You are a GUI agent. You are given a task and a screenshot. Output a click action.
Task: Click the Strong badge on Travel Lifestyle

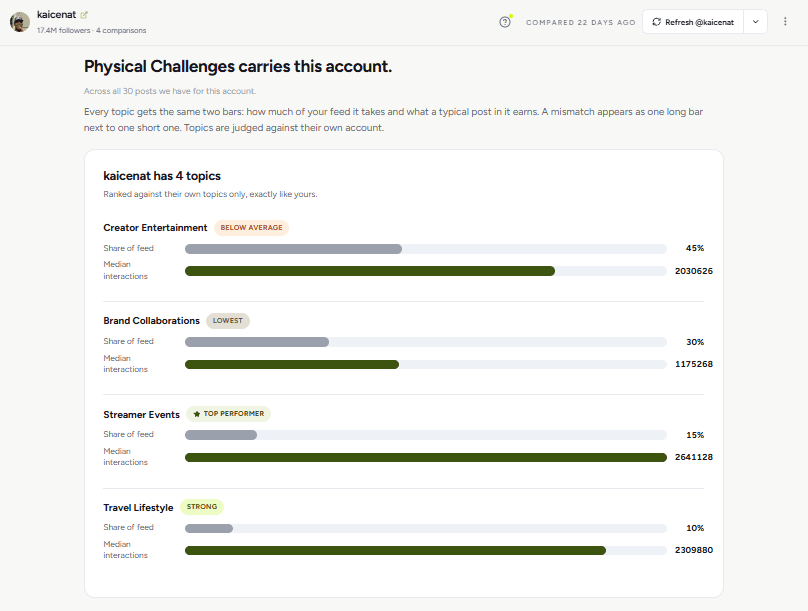(201, 507)
